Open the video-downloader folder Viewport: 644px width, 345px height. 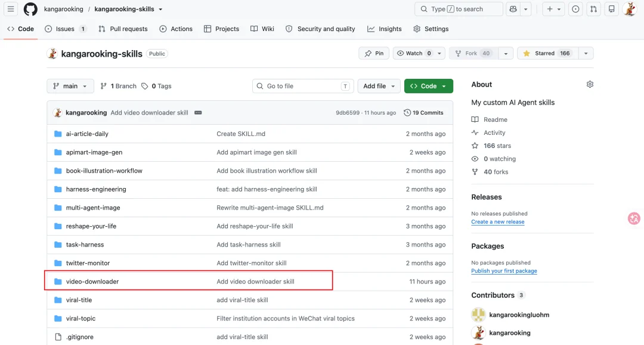click(92, 282)
